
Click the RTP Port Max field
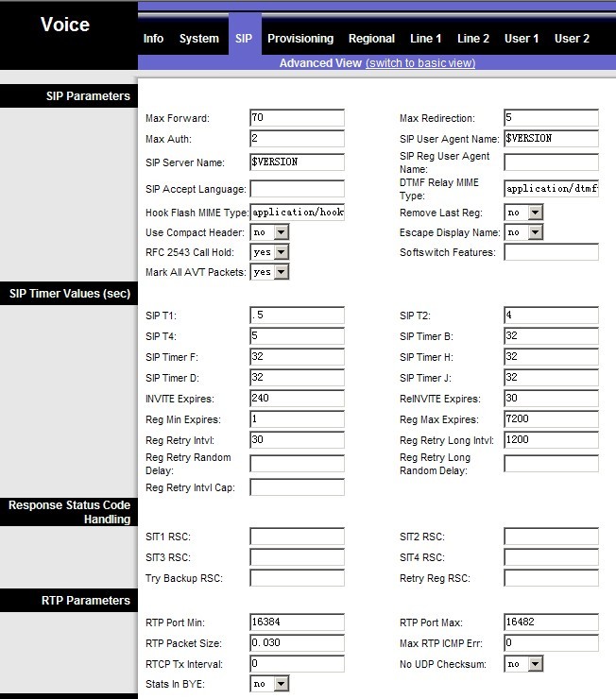point(552,622)
